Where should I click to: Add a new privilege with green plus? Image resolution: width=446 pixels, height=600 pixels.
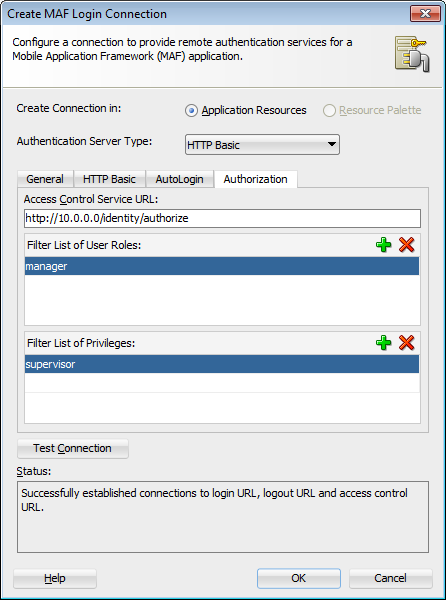[x=383, y=342]
